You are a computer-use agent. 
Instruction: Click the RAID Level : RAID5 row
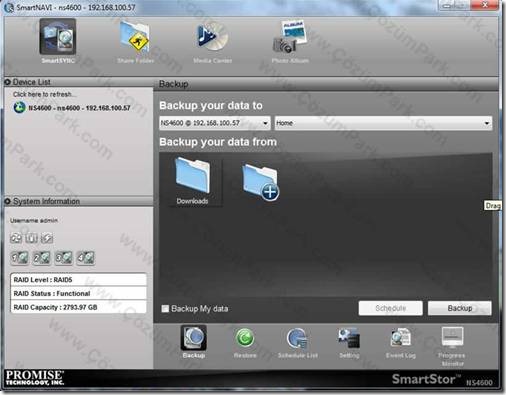[79, 280]
